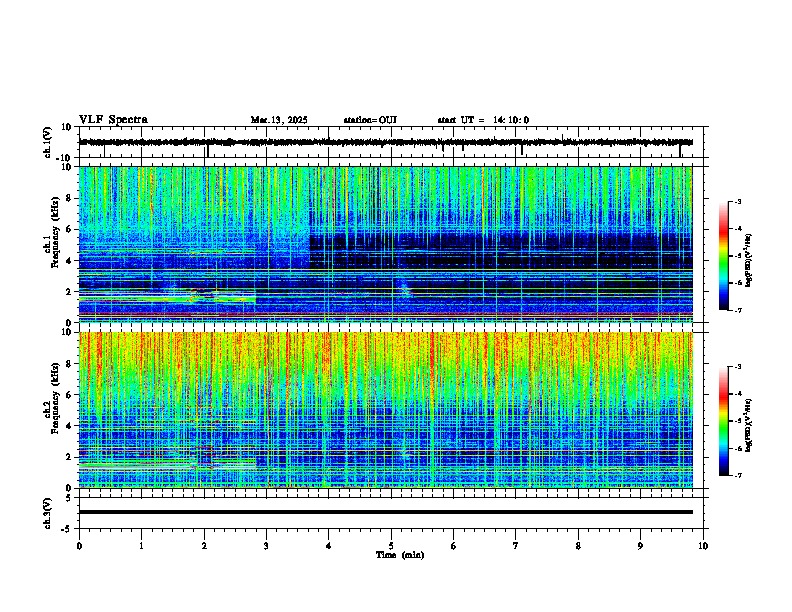Click the Time axis tick label "3"
Image resolution: width=792 pixels, height=612 pixels.
click(266, 546)
